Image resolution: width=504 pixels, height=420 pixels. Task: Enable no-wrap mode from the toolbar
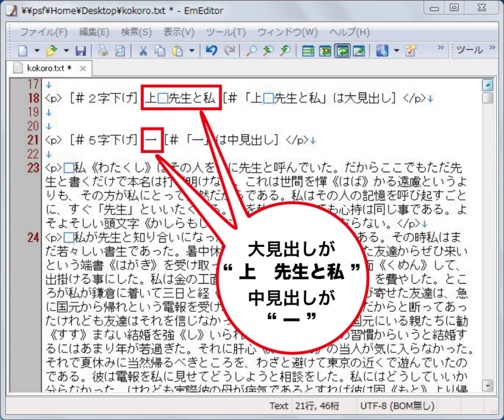coord(309,52)
